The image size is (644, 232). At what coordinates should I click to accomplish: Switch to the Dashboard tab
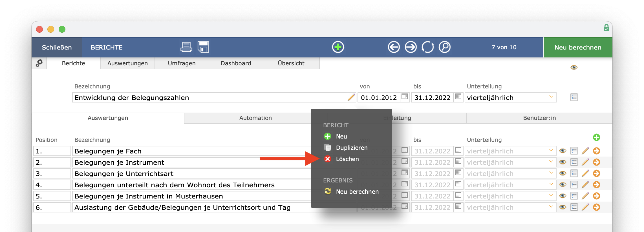(x=236, y=63)
